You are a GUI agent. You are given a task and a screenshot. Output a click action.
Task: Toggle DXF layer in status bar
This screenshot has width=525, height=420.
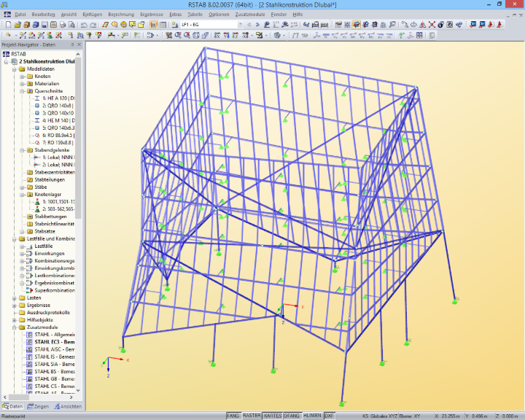coord(330,416)
